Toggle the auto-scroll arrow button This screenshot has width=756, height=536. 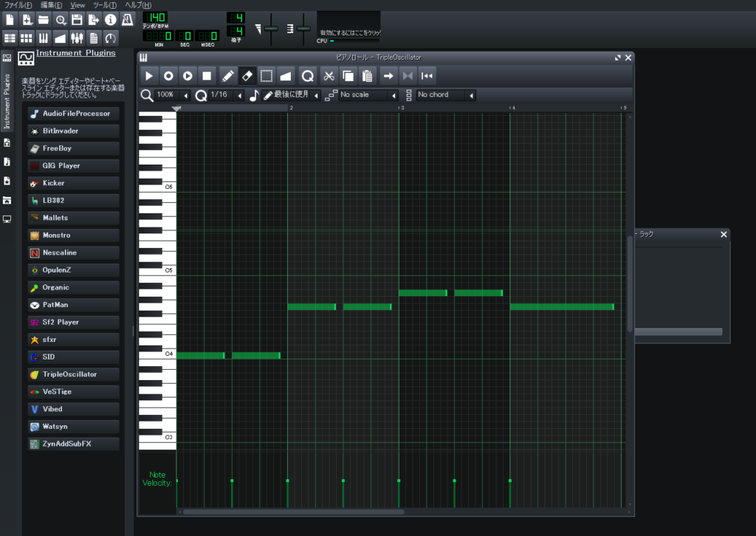click(388, 75)
